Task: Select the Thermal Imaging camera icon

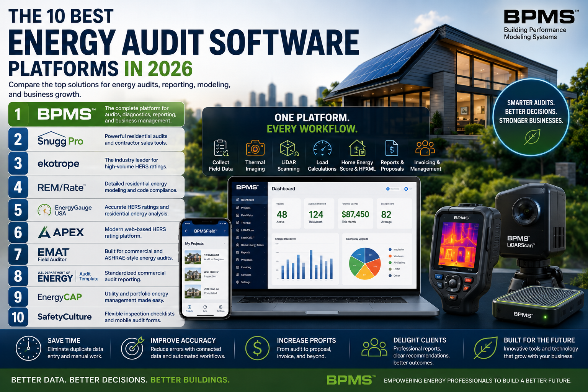Action: pyautogui.click(x=255, y=148)
